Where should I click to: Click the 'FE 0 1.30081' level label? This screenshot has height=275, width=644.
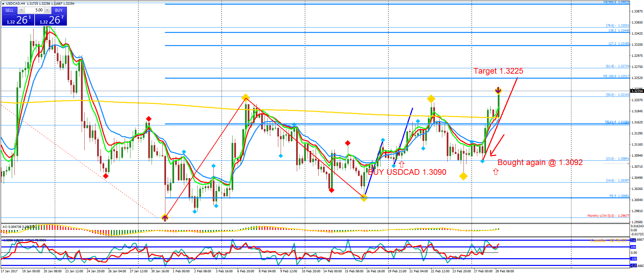point(619,196)
